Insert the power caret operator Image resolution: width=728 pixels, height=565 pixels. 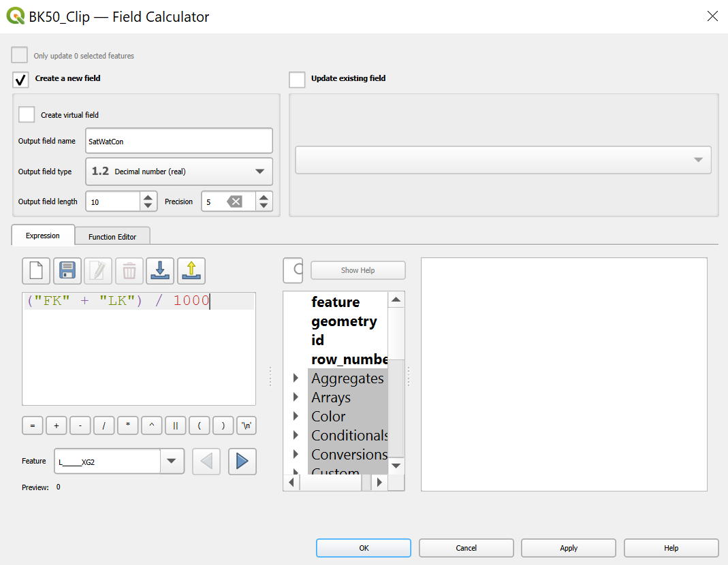(151, 425)
